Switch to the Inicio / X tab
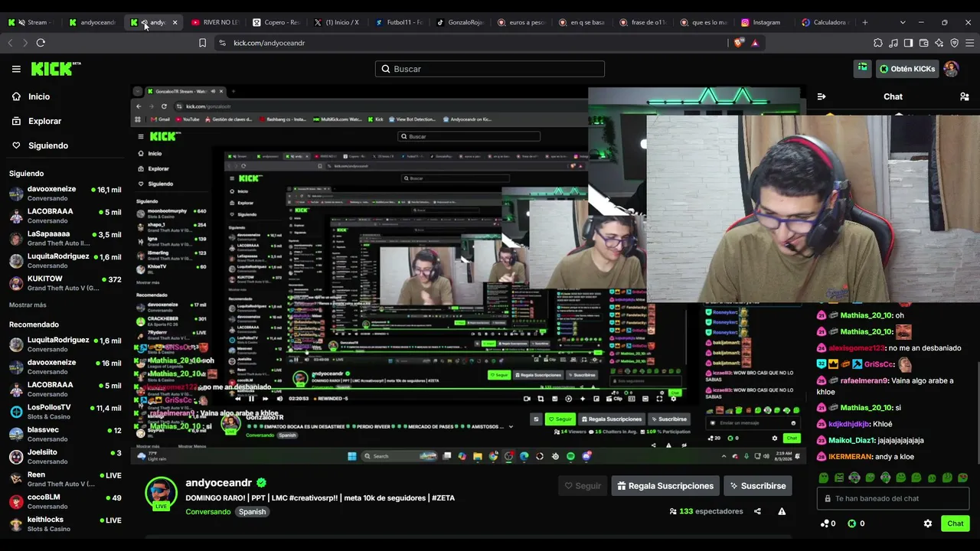This screenshot has height=551, width=980. click(338, 22)
